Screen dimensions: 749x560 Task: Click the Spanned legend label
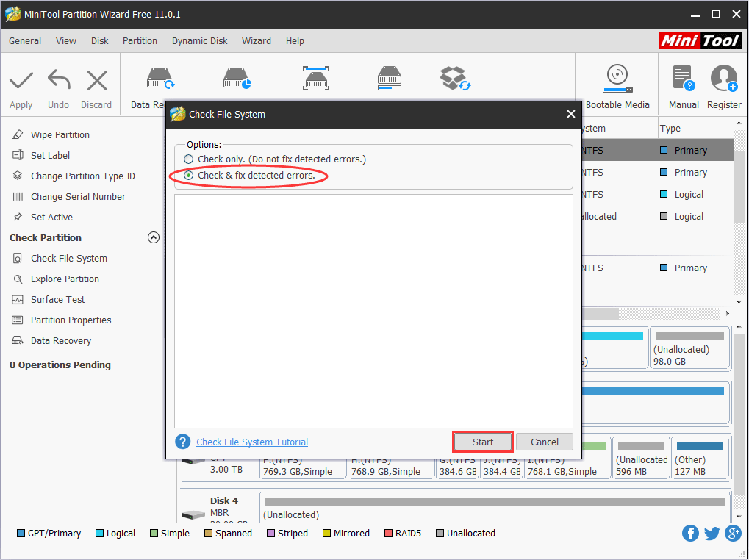234,534
